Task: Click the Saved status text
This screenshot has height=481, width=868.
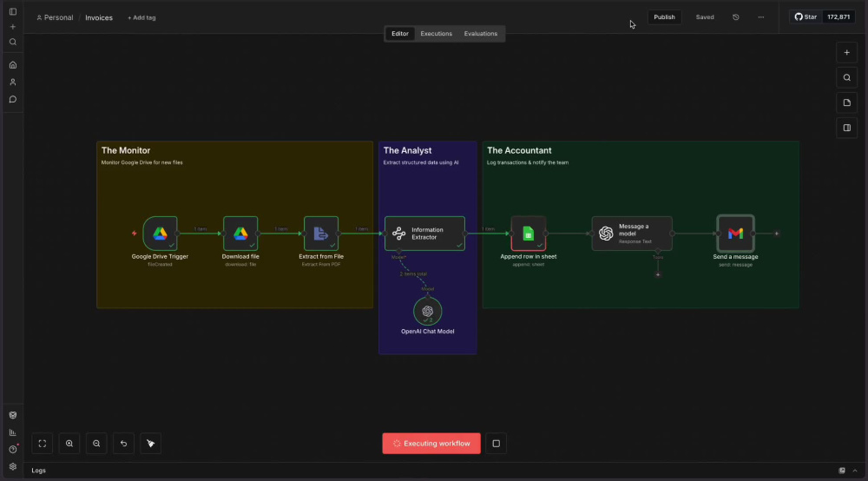Action: point(705,17)
